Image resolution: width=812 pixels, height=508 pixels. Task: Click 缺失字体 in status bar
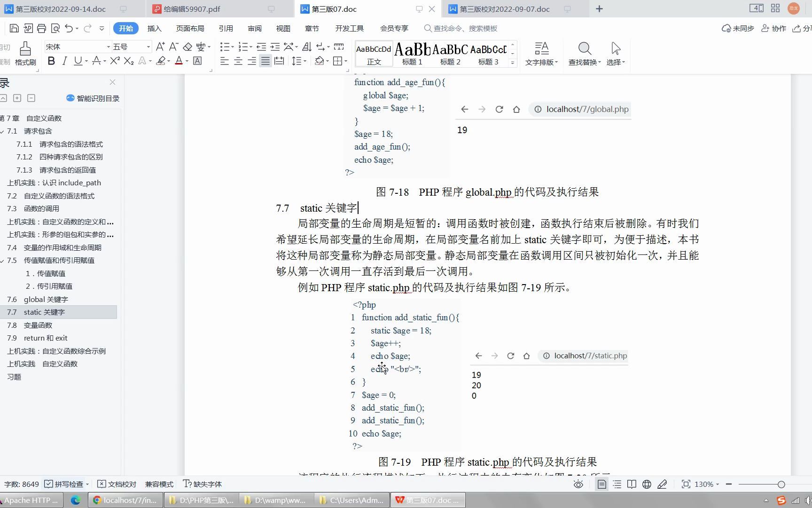pyautogui.click(x=203, y=484)
